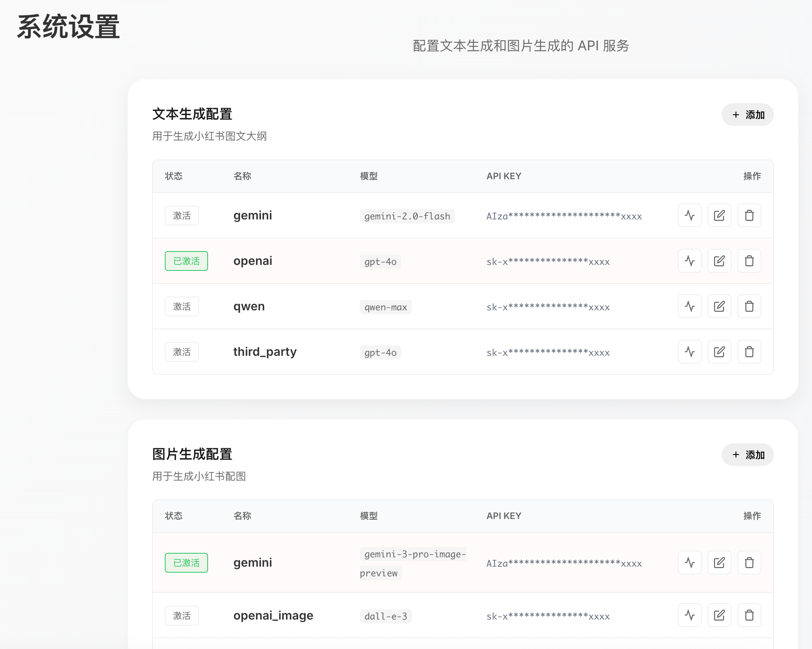Activate the qwen provider
Image resolution: width=812 pixels, height=649 pixels.
point(182,306)
